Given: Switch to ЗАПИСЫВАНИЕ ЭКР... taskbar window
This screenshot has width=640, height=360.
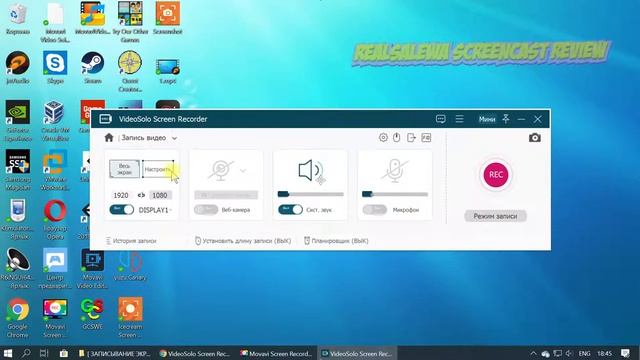Looking at the screenshot, I should pyautogui.click(x=115, y=353).
